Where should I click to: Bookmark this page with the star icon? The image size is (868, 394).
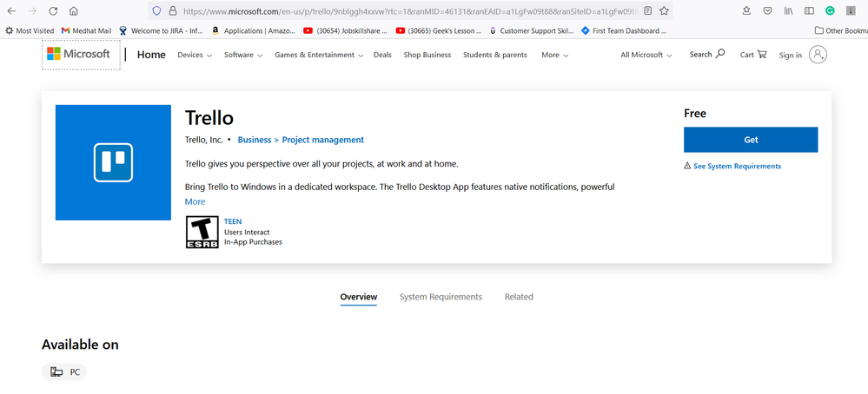point(664,10)
